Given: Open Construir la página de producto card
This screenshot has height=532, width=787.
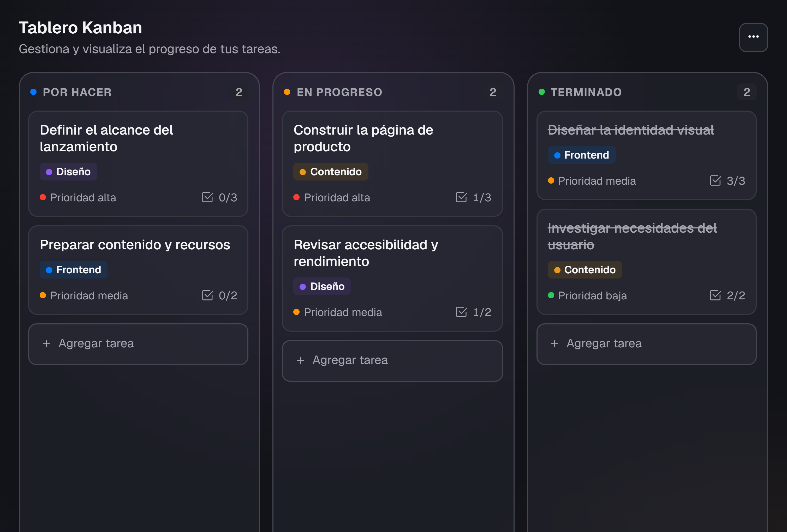Looking at the screenshot, I should tap(392, 164).
